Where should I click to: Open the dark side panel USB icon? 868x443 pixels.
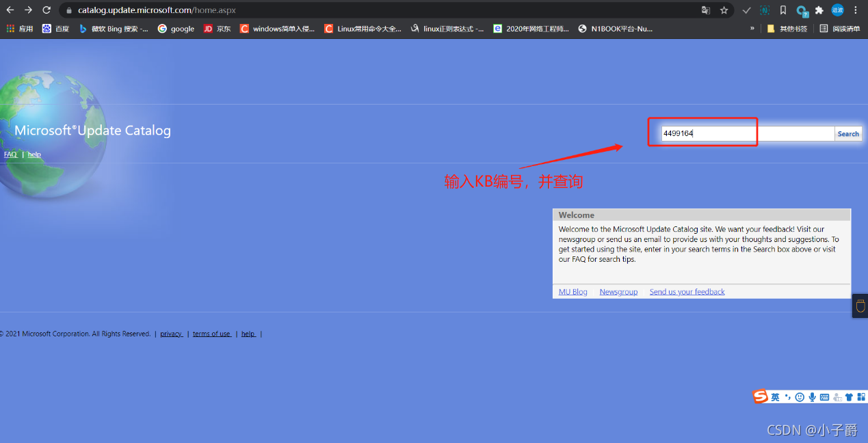[x=860, y=306]
